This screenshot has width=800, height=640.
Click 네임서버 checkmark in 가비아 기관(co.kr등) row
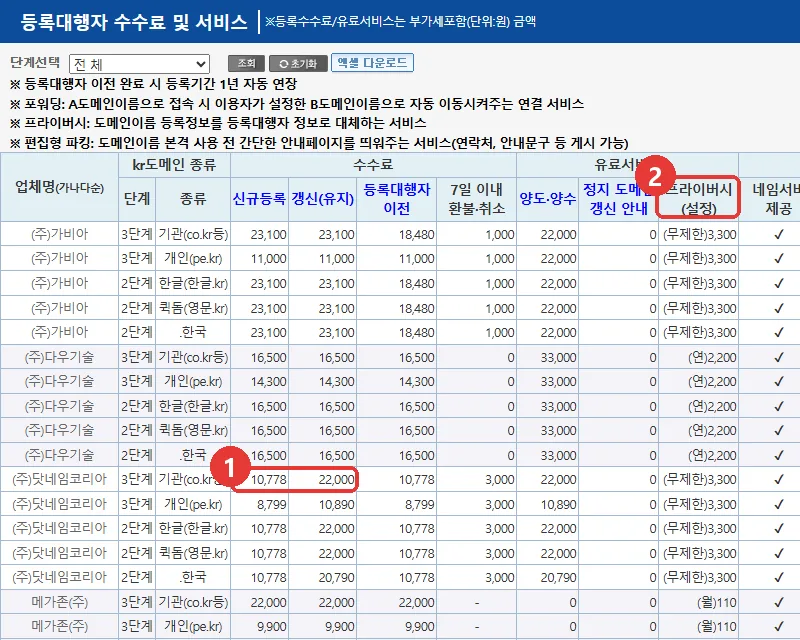(x=778, y=234)
